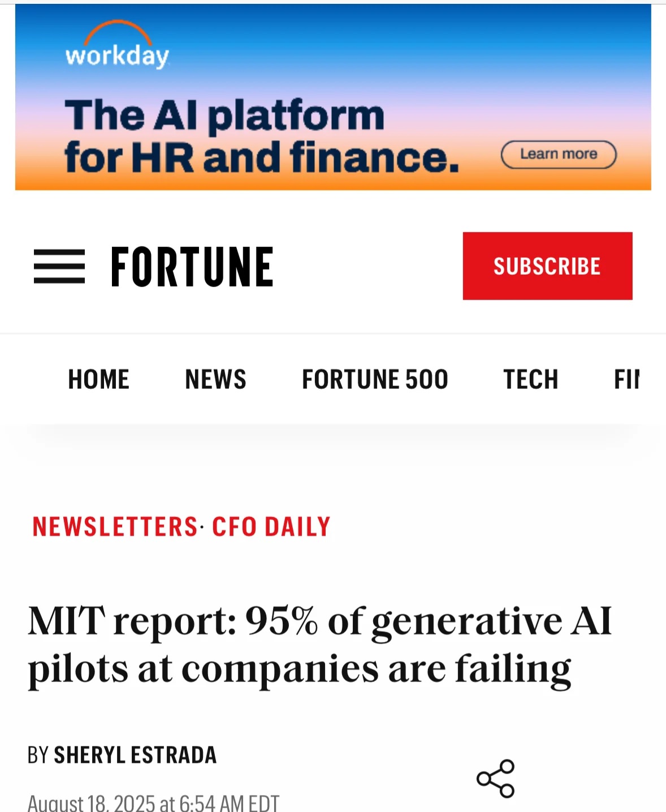Screen dimensions: 666x812
Task: Click the Learn more ad button
Action: (x=559, y=154)
